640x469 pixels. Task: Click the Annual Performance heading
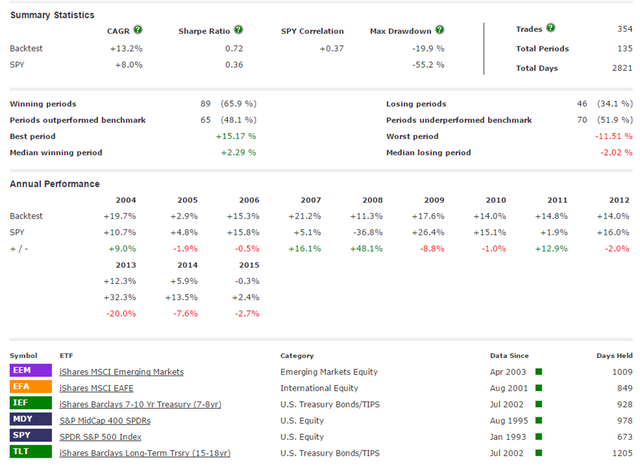click(x=55, y=184)
